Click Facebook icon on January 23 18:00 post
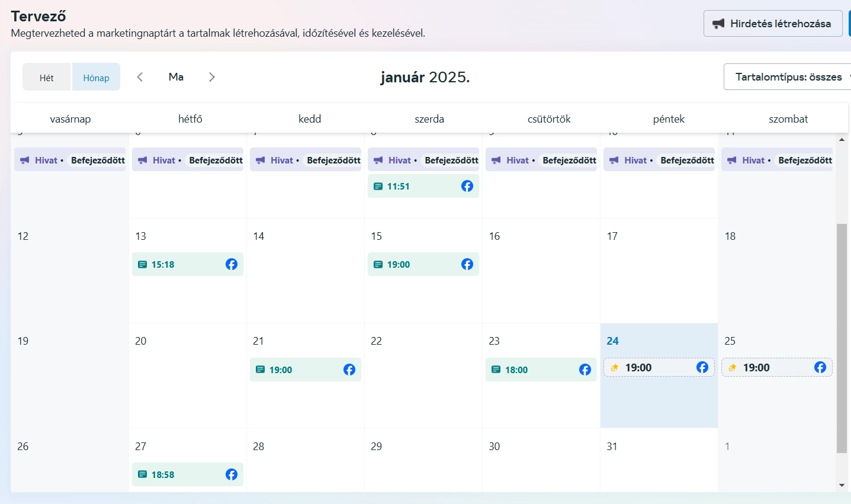The image size is (851, 504). click(x=585, y=370)
